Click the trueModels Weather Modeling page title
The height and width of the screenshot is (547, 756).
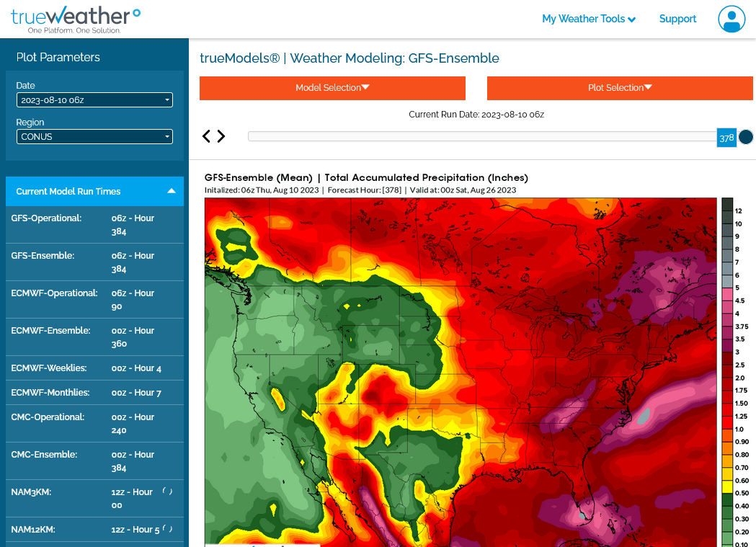(x=350, y=58)
